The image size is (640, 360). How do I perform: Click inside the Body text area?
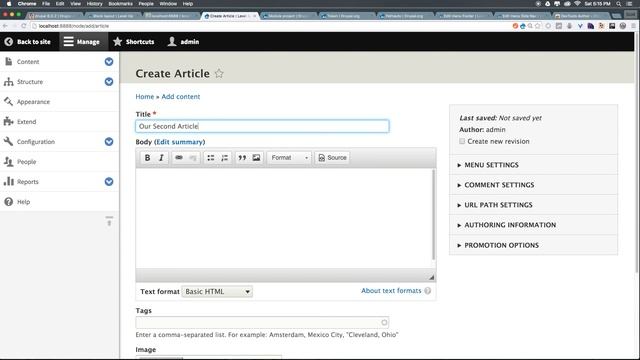(x=284, y=218)
